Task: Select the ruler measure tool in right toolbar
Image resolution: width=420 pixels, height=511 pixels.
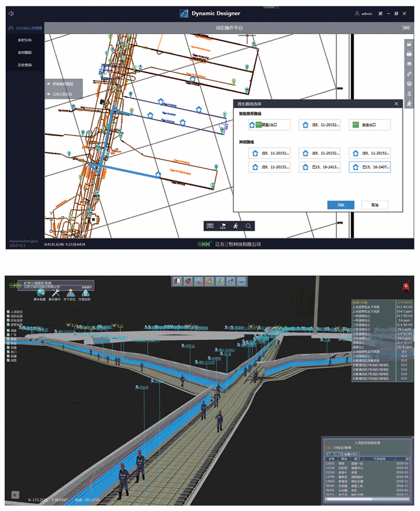Action: click(x=409, y=74)
